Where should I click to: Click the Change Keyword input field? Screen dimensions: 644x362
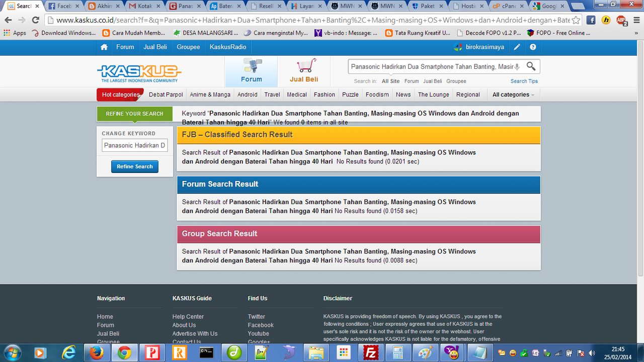[135, 145]
